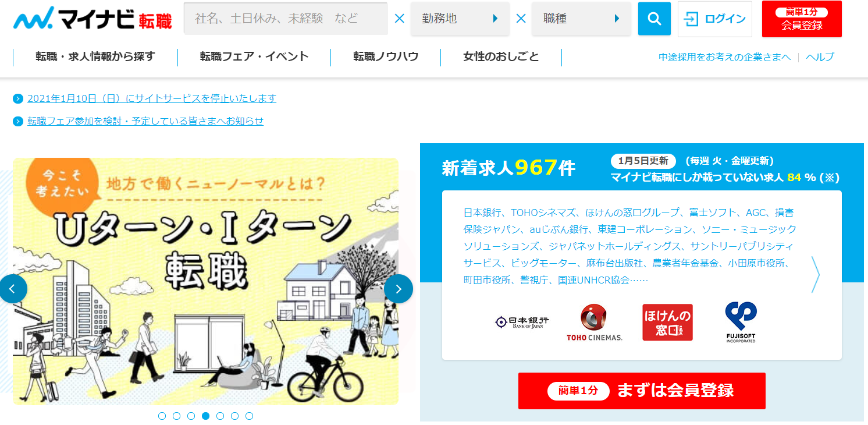Select the fifth carousel dot indicator

point(220,416)
